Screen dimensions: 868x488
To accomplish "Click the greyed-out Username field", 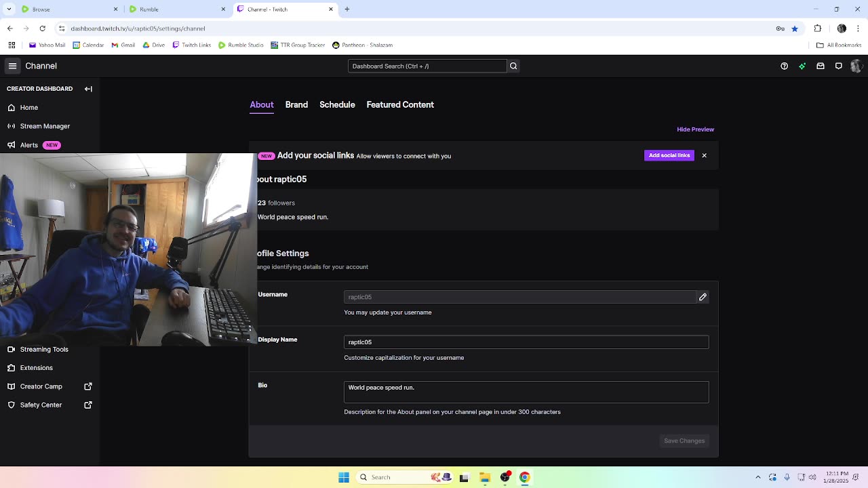I will point(519,297).
